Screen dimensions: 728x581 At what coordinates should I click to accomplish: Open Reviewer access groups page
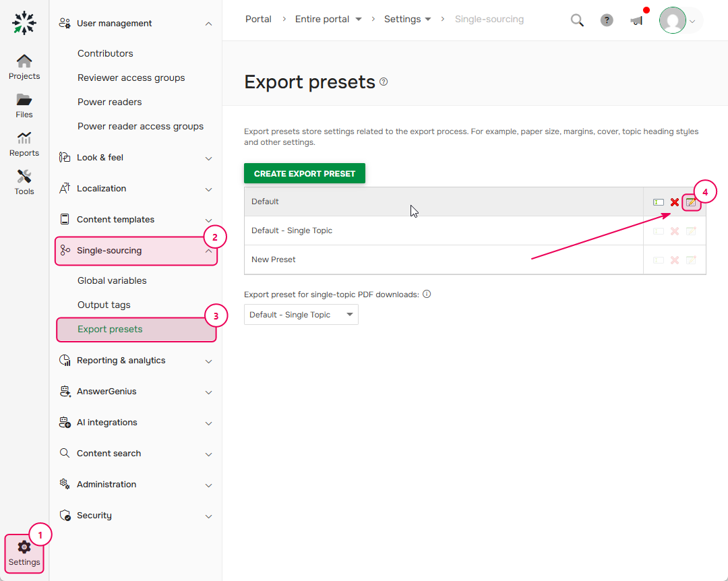pyautogui.click(x=131, y=78)
